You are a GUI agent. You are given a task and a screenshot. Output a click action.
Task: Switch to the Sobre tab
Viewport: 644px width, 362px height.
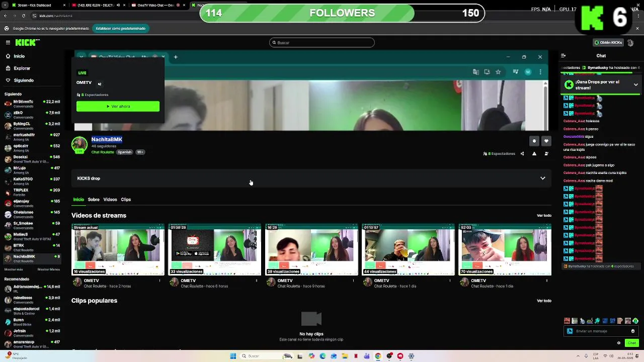point(94,200)
